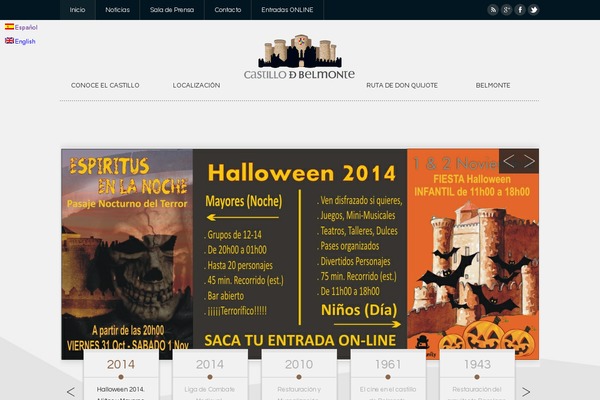Image resolution: width=600 pixels, height=400 pixels.
Task: Open Conoce el Castillo section
Action: coord(105,85)
